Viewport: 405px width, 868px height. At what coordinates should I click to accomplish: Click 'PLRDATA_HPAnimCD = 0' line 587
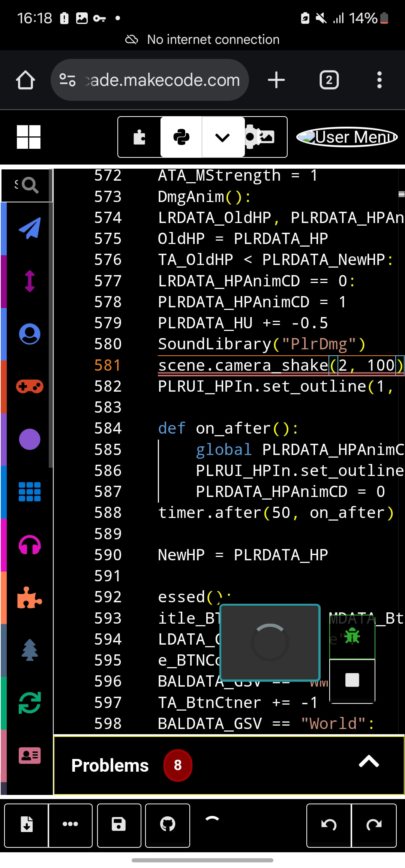click(x=290, y=491)
